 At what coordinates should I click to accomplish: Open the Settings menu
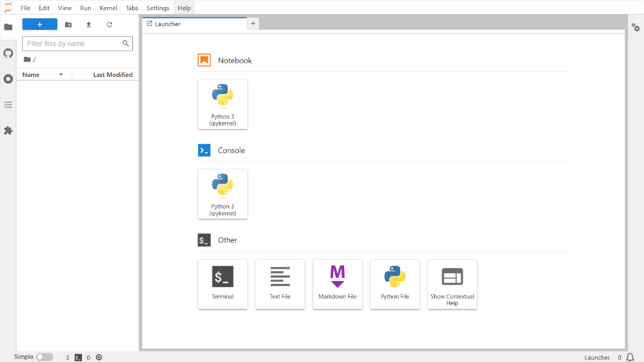point(157,8)
